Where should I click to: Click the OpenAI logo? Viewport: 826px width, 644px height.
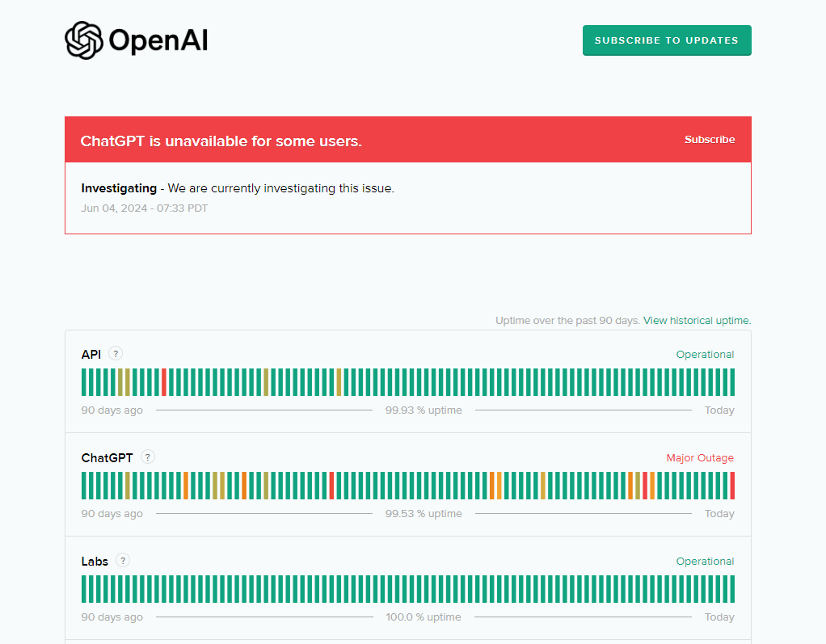point(137,40)
